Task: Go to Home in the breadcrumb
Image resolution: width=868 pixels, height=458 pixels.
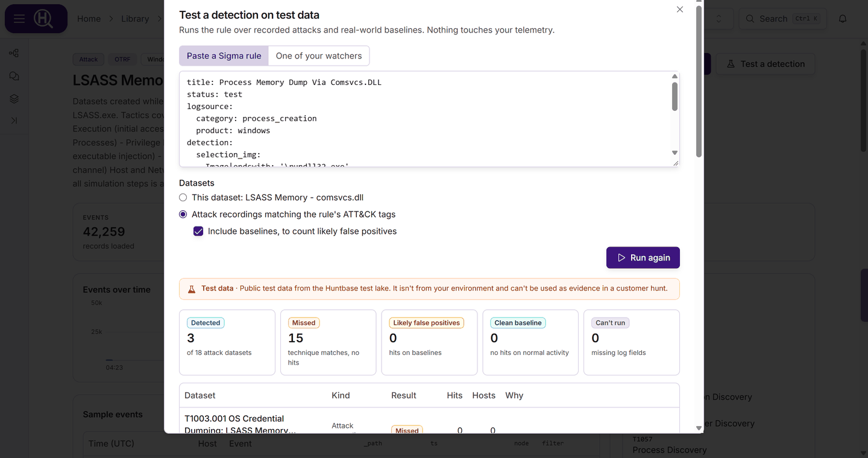Action: tap(89, 19)
